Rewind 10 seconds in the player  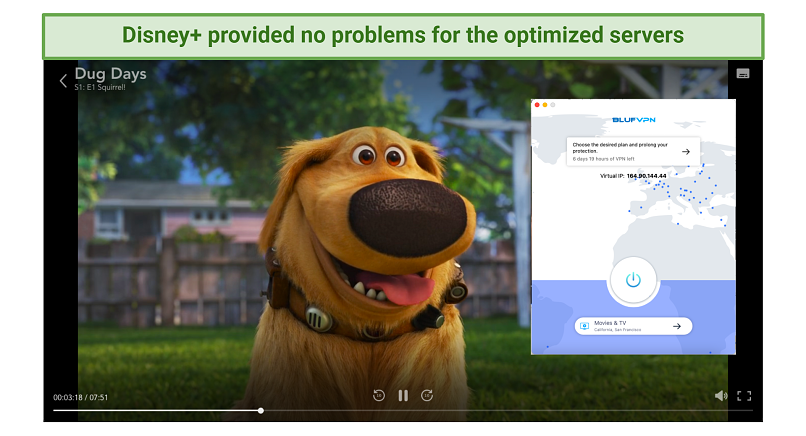click(x=379, y=395)
